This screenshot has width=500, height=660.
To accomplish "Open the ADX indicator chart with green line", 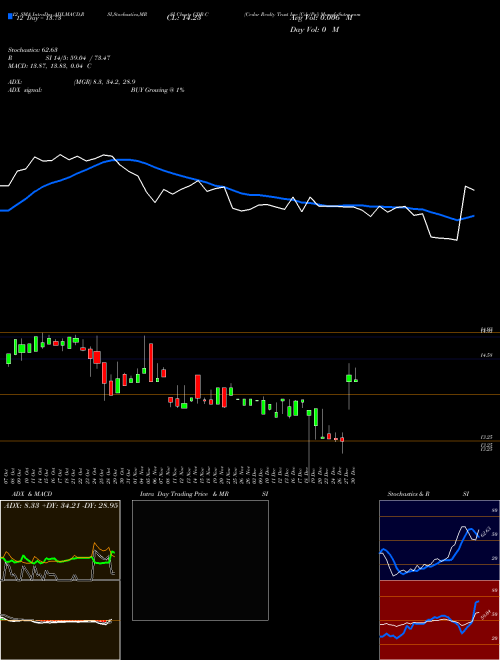I will pyautogui.click(x=60, y=540).
